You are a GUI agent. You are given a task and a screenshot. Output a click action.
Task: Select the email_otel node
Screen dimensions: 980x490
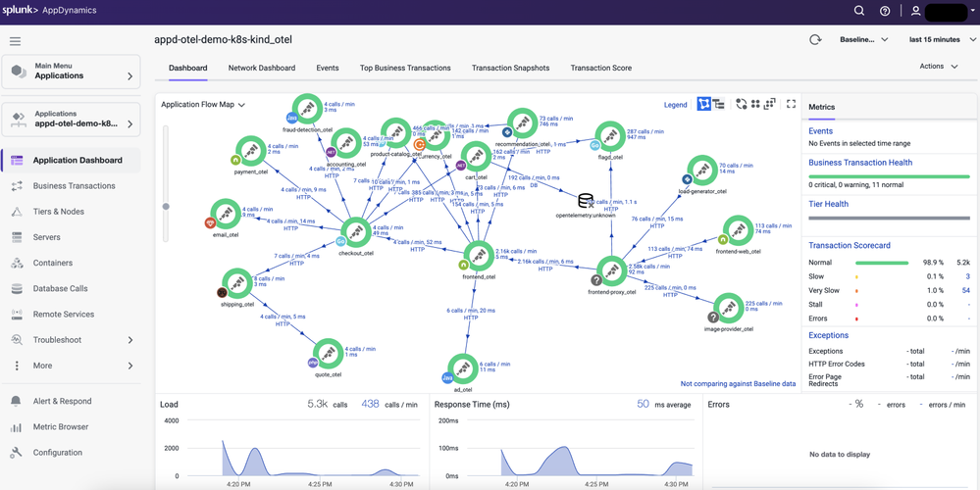pyautogui.click(x=226, y=214)
